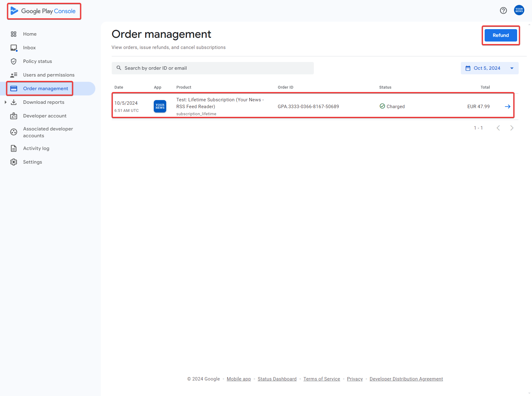
Task: Go to next page via right chevron
Action: pos(512,128)
